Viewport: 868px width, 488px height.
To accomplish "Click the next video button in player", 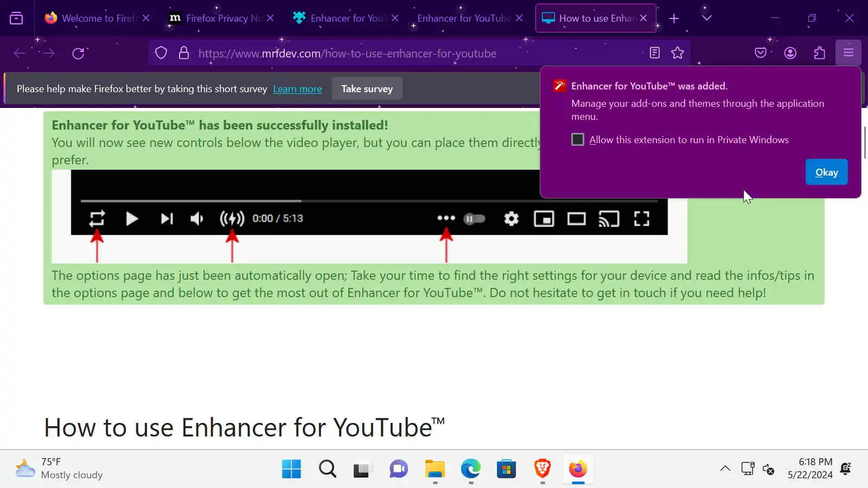I will [x=167, y=219].
